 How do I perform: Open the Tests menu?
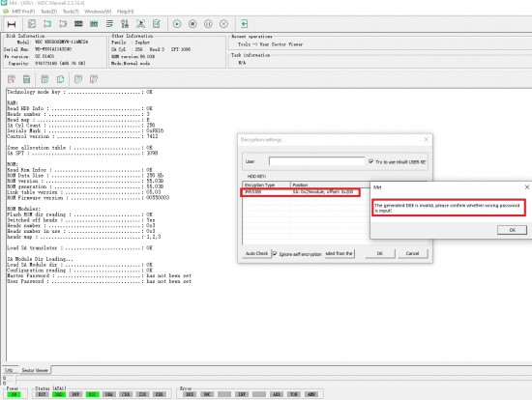49,12
